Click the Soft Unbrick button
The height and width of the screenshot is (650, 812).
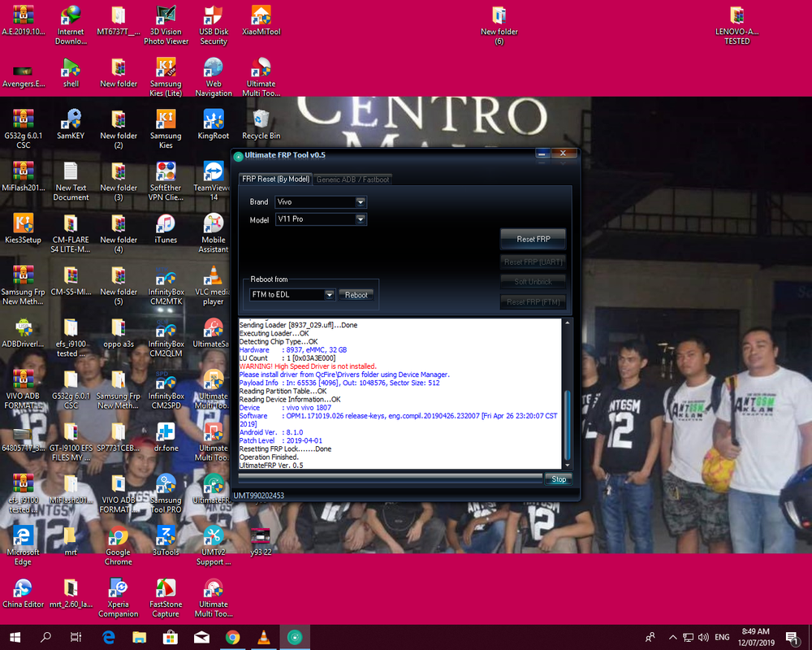[533, 281]
